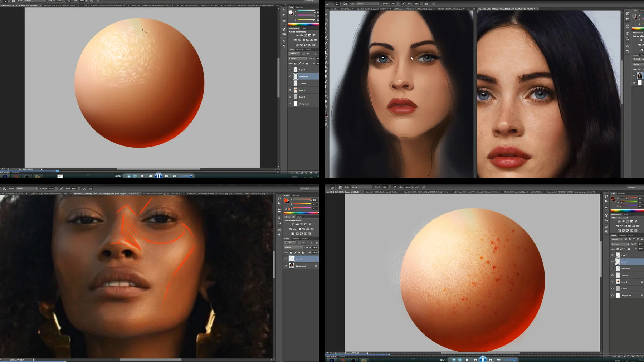Hide the ManualSkin layer
The width and height of the screenshot is (644, 362).
click(290, 76)
